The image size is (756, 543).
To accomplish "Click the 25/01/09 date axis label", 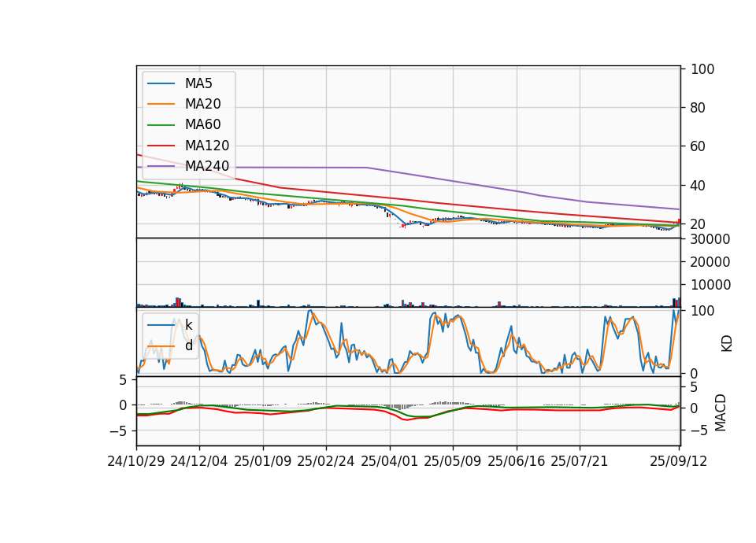I will click(x=263, y=461).
